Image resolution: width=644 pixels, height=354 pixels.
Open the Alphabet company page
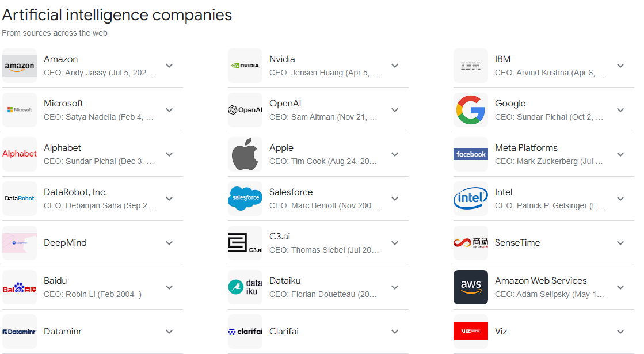62,148
